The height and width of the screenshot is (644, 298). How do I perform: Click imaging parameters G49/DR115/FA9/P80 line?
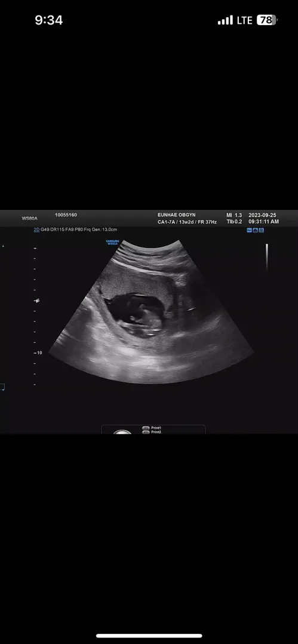pyautogui.click(x=79, y=230)
